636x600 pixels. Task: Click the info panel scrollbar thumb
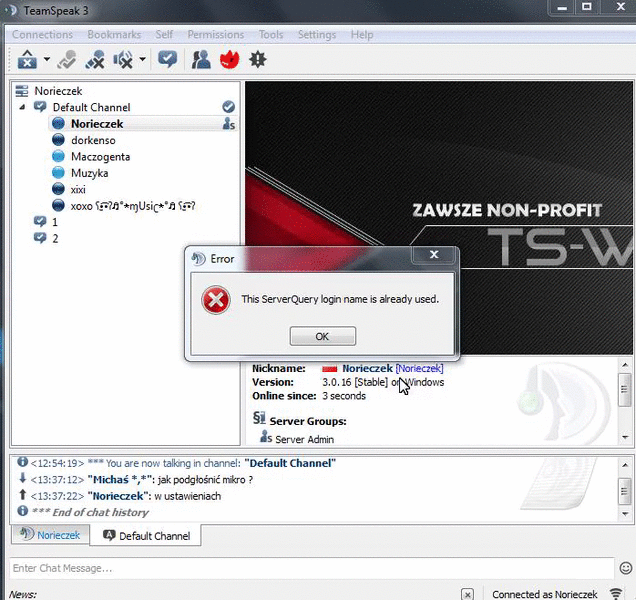[625, 390]
